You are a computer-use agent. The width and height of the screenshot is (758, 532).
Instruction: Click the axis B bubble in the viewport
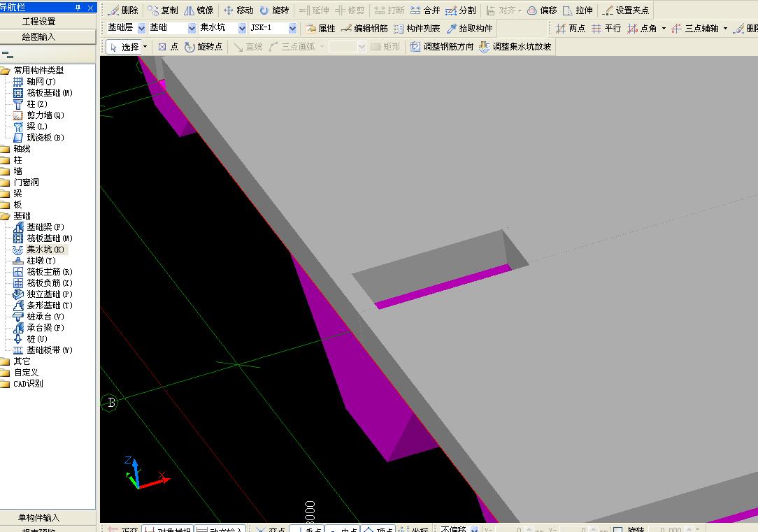click(110, 403)
